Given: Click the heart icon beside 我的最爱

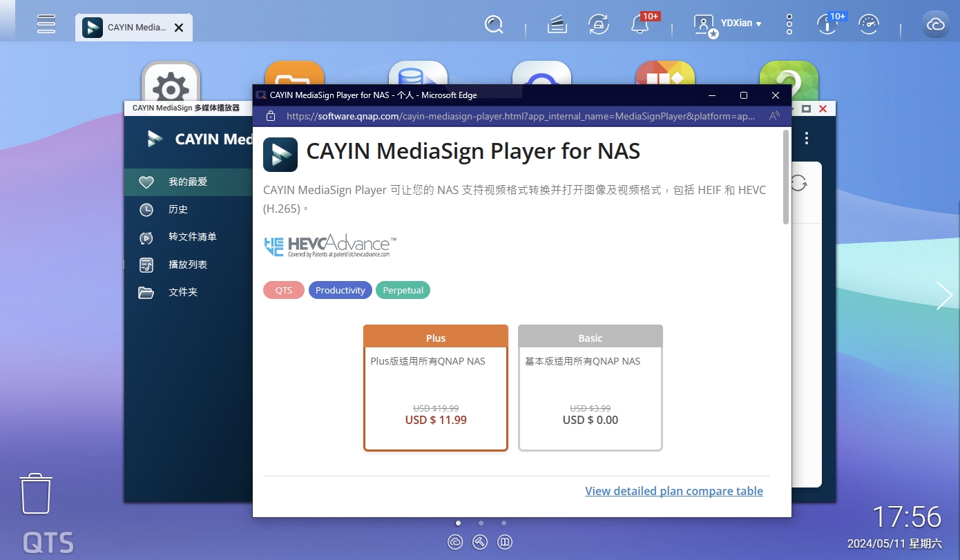Looking at the screenshot, I should [x=146, y=182].
